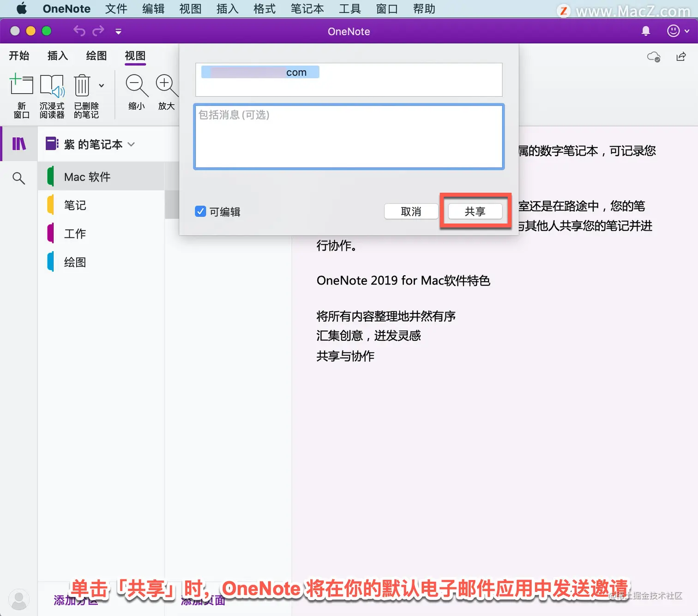
Task: Click the recipient email address field
Action: (349, 80)
